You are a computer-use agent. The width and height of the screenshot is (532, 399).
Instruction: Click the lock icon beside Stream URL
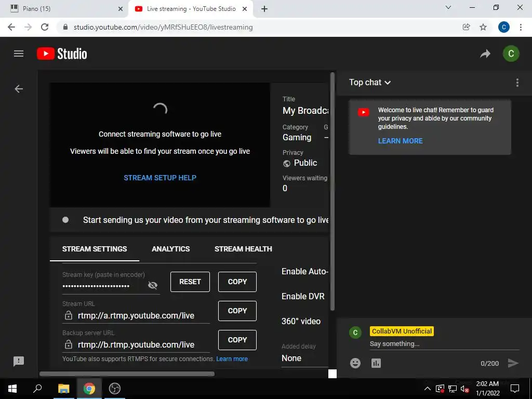pyautogui.click(x=69, y=315)
